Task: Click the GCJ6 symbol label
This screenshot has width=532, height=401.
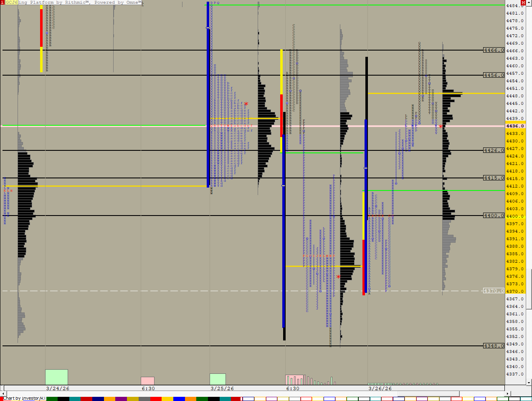Action: (11, 3)
